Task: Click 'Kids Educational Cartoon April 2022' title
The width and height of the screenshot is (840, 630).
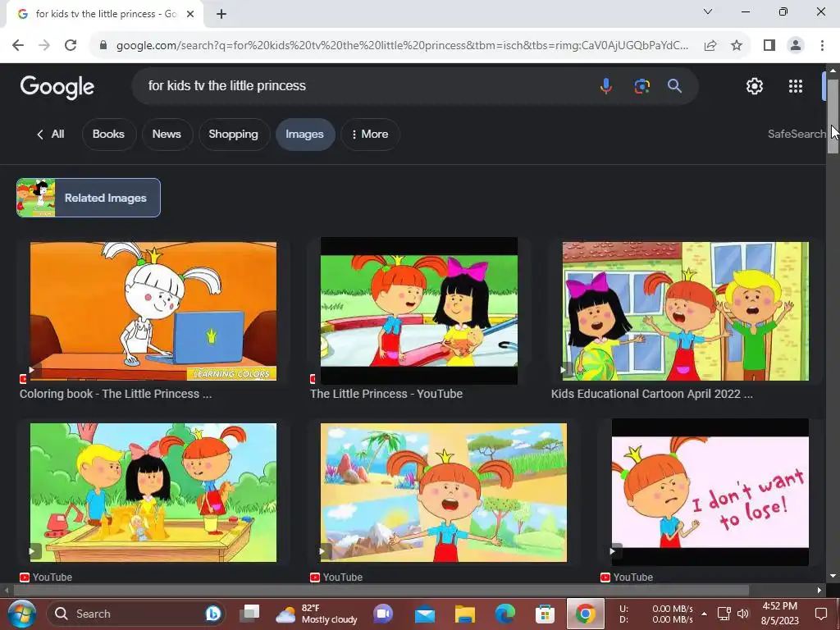Action: coord(652,394)
